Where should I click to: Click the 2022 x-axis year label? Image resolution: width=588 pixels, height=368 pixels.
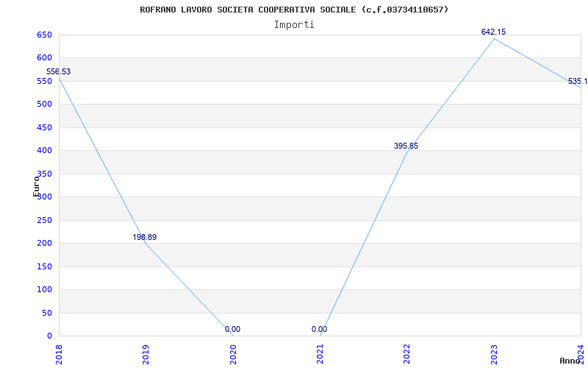[x=406, y=355]
